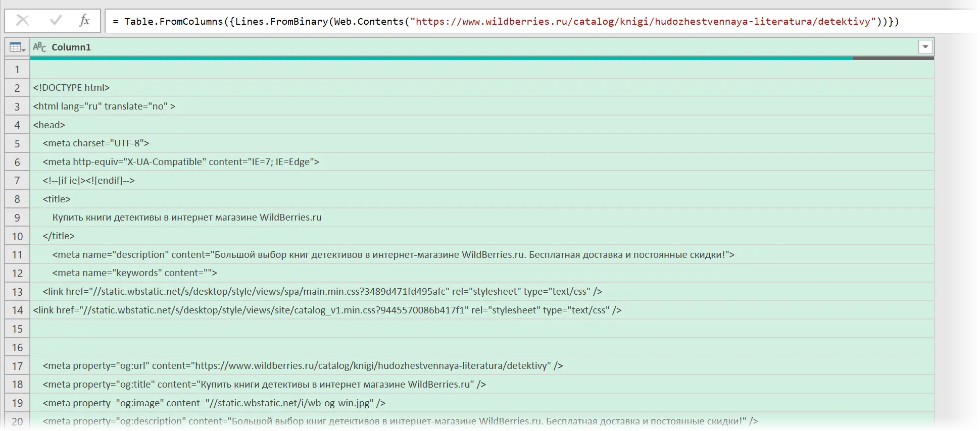This screenshot has width=980, height=431.
Task: Click Table.FromColumns in the formula bar
Action: [173, 21]
